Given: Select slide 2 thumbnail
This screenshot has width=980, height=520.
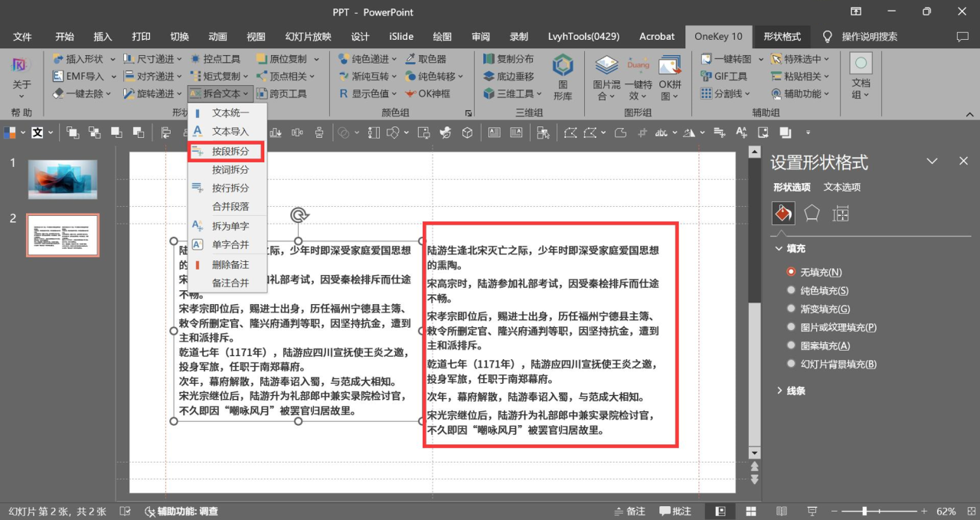Looking at the screenshot, I should click(63, 234).
